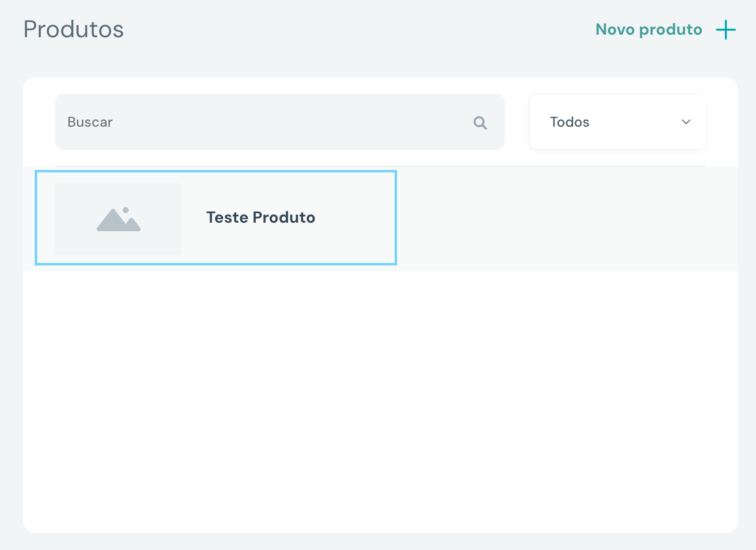Click the Teste Produto product name
The image size is (756, 550).
(260, 217)
